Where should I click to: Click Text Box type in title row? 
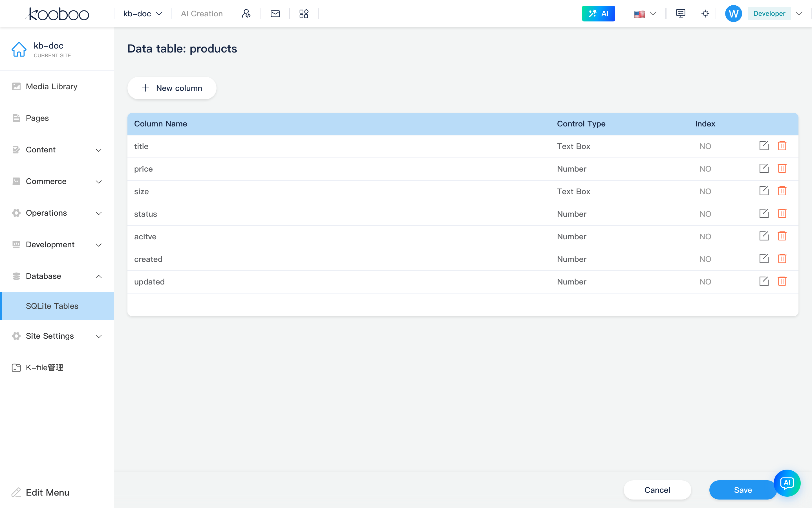pos(573,146)
